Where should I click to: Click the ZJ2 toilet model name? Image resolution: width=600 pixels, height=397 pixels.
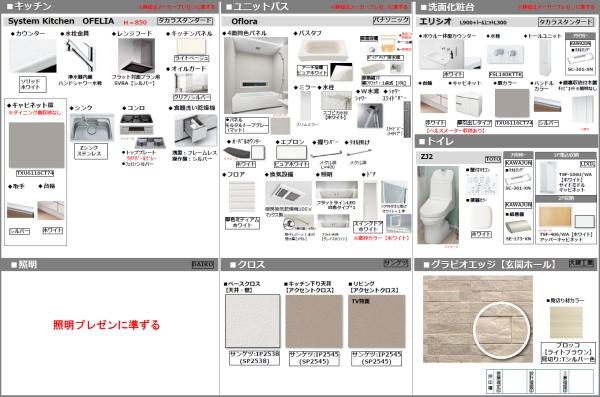point(426,157)
